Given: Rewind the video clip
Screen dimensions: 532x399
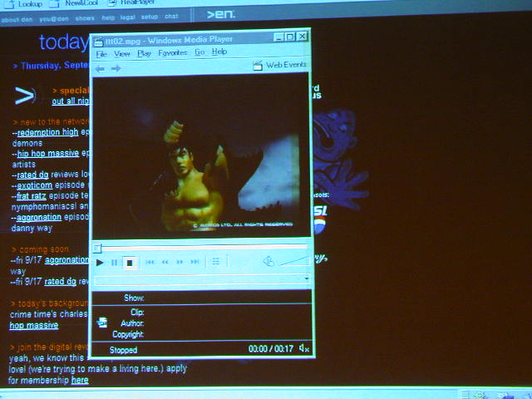Looking at the screenshot, I should coord(165,263).
